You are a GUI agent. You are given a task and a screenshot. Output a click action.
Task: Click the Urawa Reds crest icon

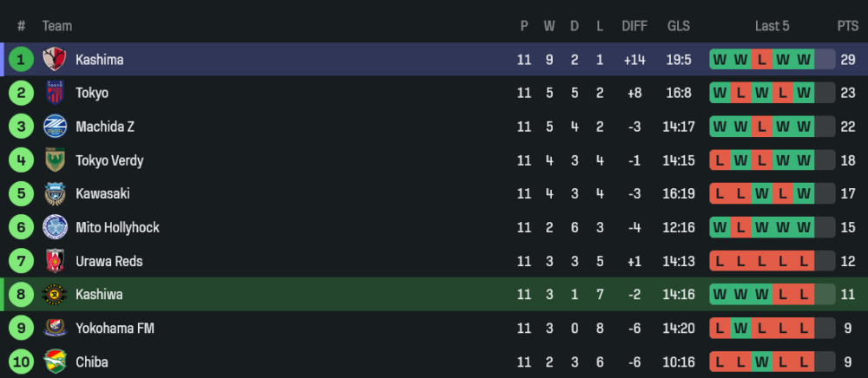coord(55,261)
